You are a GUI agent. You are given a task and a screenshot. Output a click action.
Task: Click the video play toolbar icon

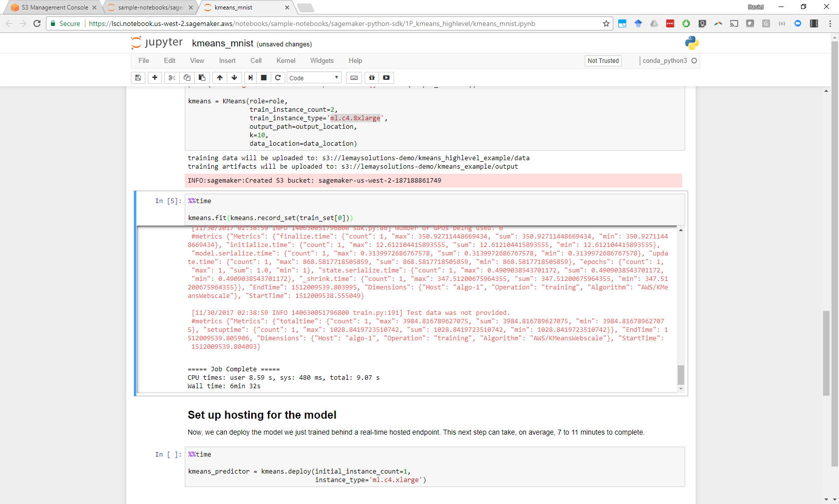pos(387,78)
